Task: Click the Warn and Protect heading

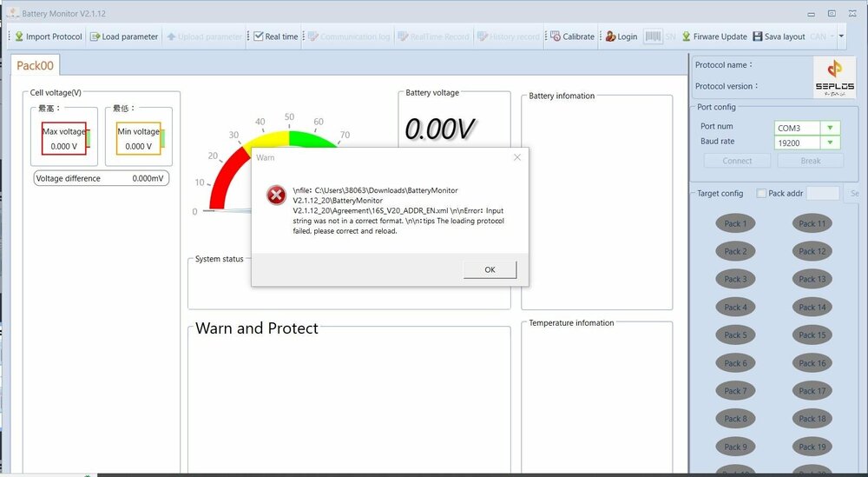Action: [x=257, y=328]
